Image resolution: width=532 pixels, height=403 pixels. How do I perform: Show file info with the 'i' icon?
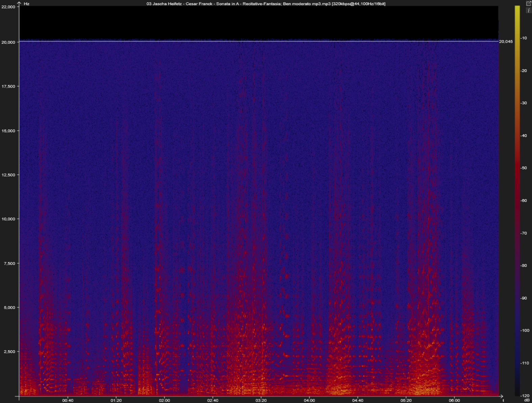(x=529, y=10)
